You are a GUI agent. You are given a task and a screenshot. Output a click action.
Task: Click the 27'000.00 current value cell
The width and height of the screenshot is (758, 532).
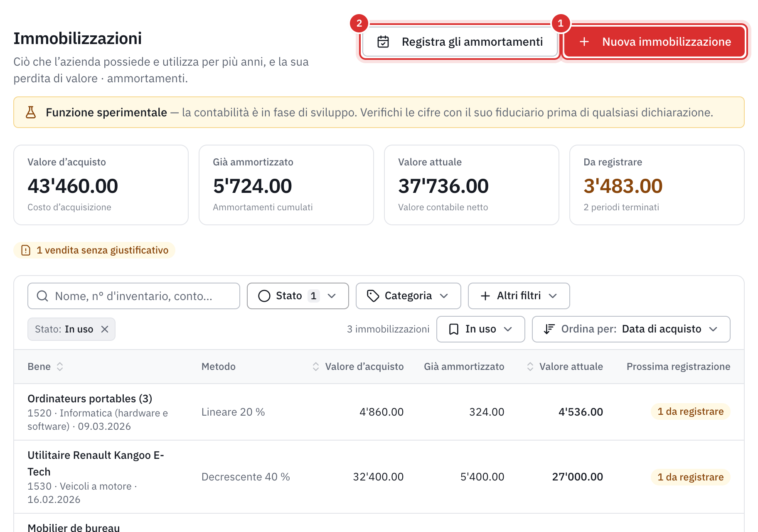point(577,477)
